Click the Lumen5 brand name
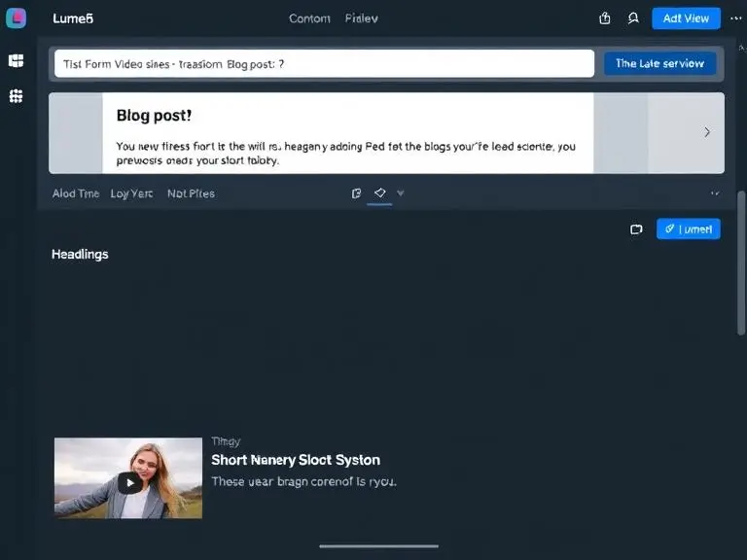The width and height of the screenshot is (747, 560). pyautogui.click(x=73, y=18)
